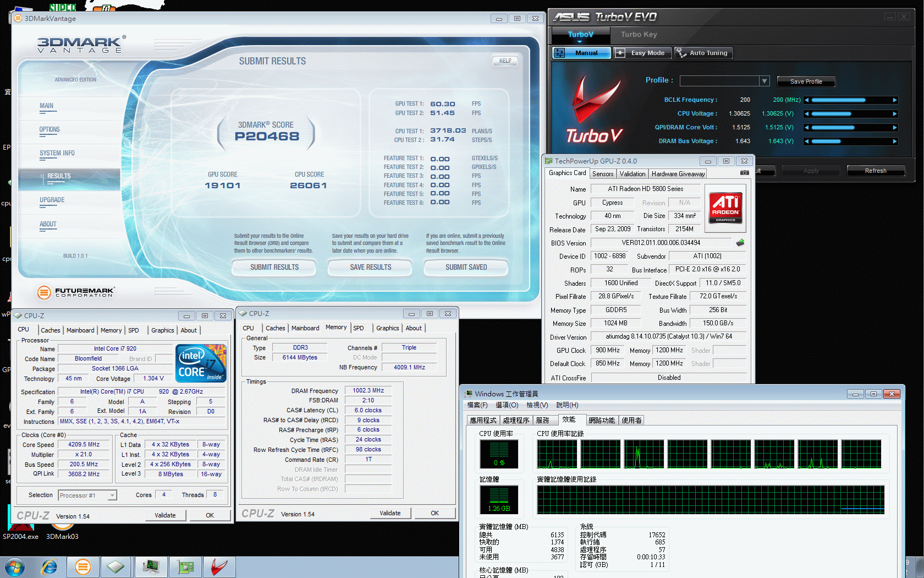
Task: Expand the TurboV Profile dropdown
Action: (764, 81)
